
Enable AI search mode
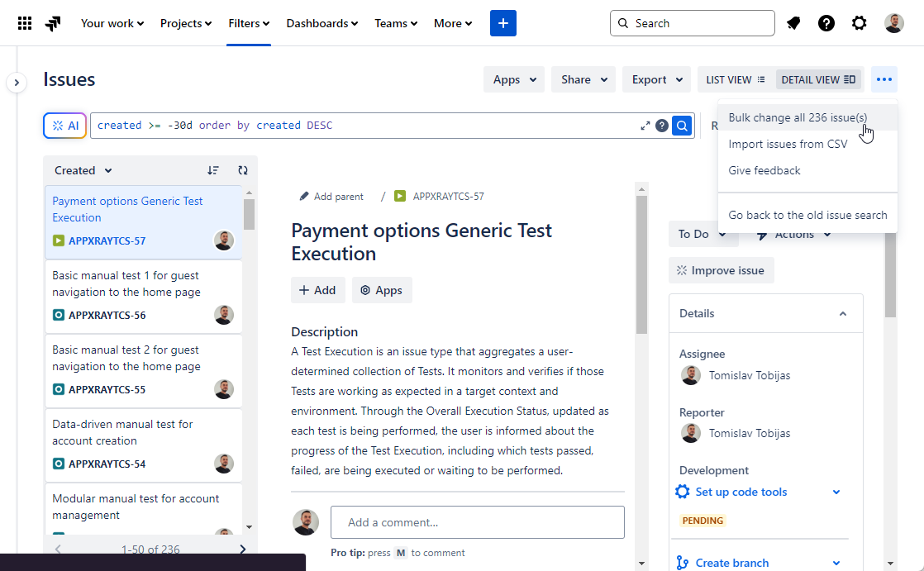(64, 125)
